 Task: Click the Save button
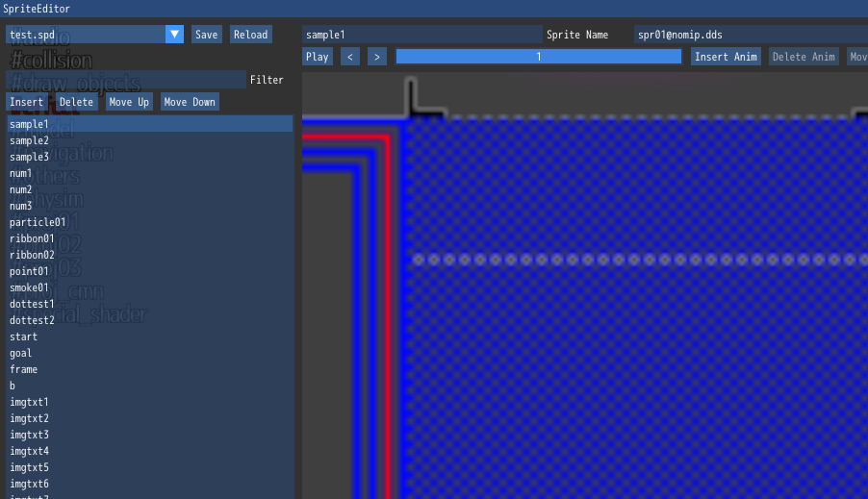pyautogui.click(x=207, y=35)
